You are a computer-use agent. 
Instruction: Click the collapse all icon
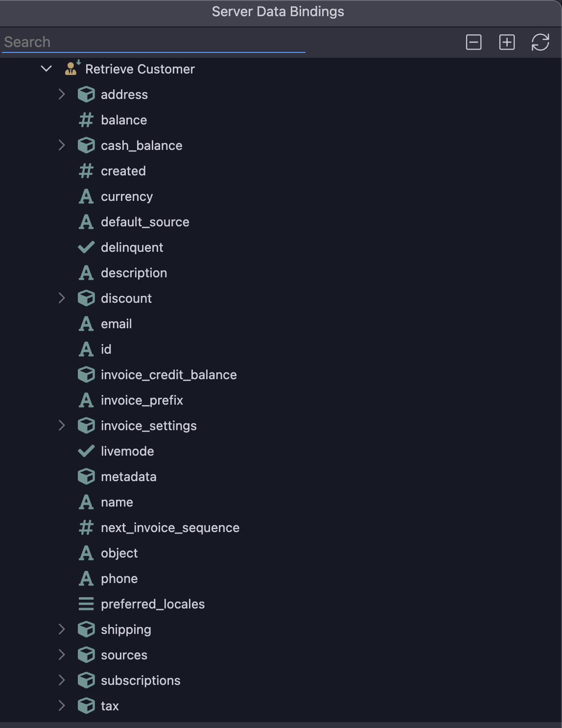pos(473,42)
